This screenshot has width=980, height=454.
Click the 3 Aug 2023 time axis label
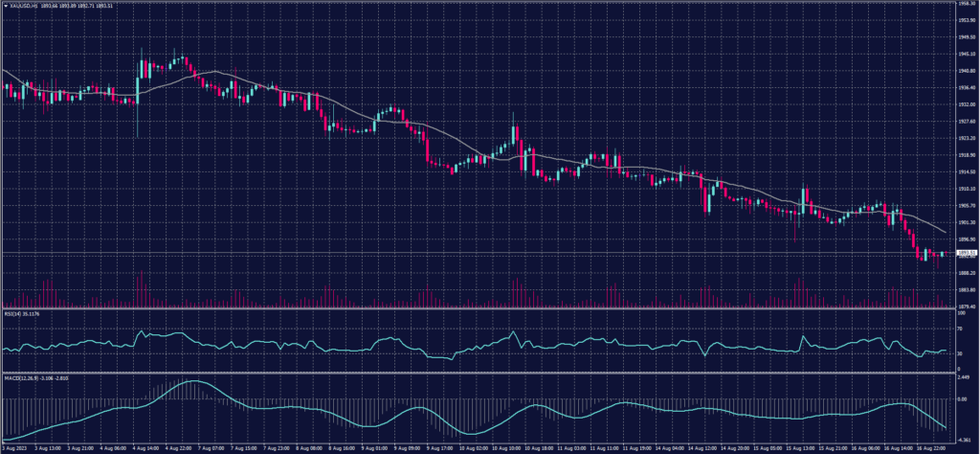15,447
